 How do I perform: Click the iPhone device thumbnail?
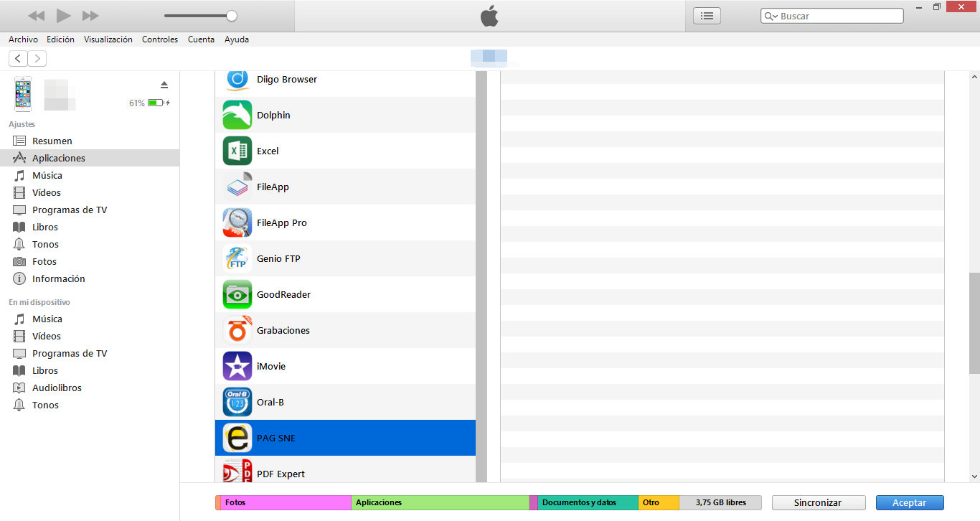coord(23,94)
